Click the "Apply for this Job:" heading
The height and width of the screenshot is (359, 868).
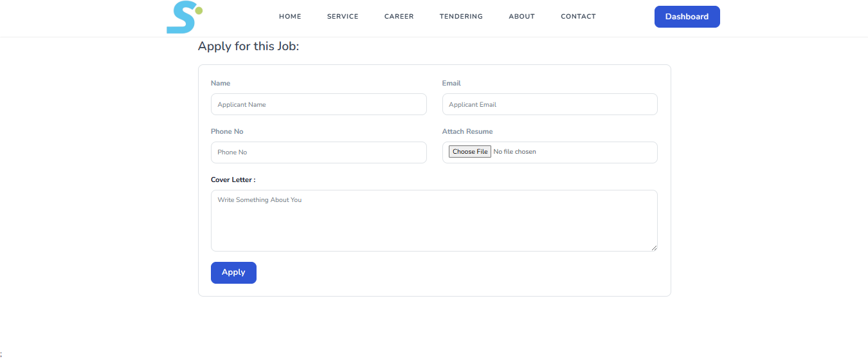coord(248,46)
